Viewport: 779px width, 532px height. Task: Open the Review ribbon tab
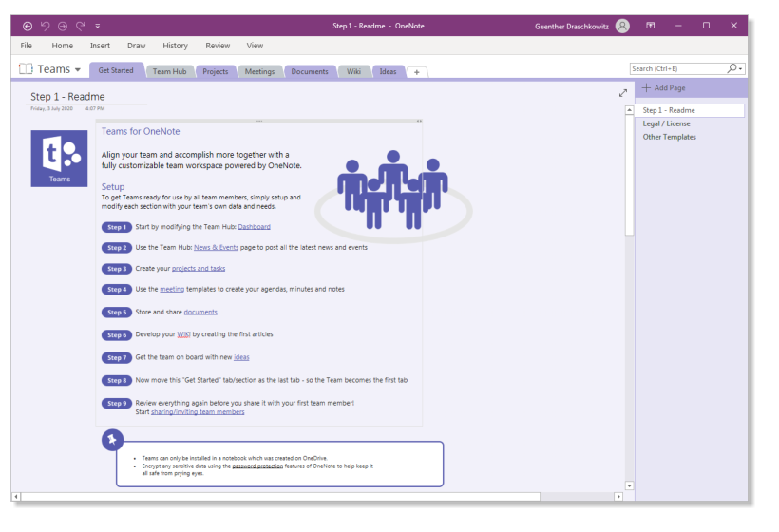coord(218,46)
